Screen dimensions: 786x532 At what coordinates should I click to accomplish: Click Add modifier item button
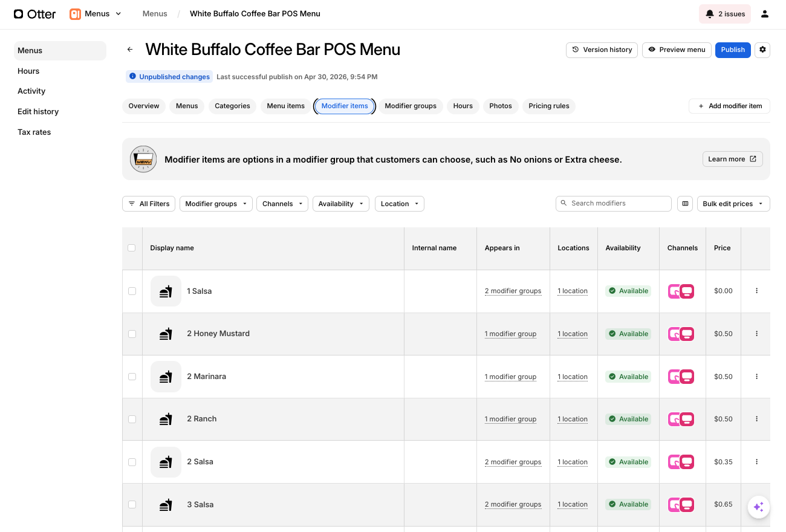tap(729, 106)
